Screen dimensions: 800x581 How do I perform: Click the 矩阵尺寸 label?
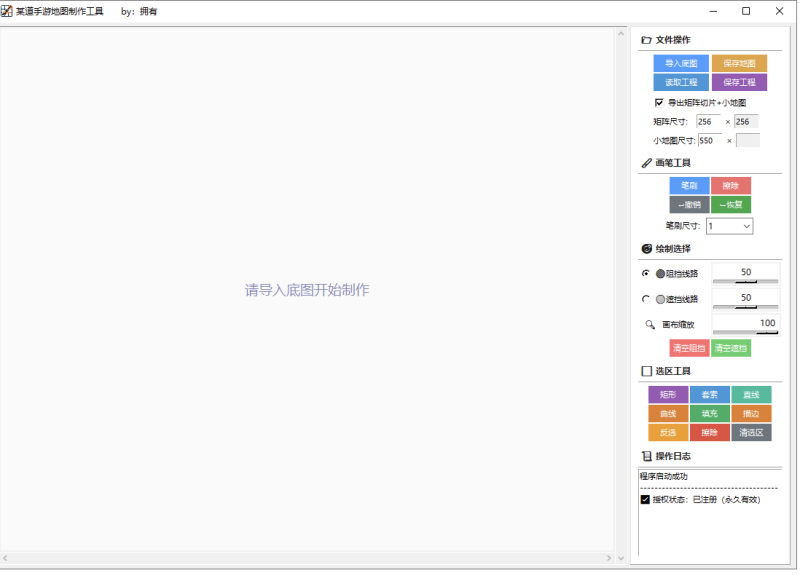[x=670, y=122]
